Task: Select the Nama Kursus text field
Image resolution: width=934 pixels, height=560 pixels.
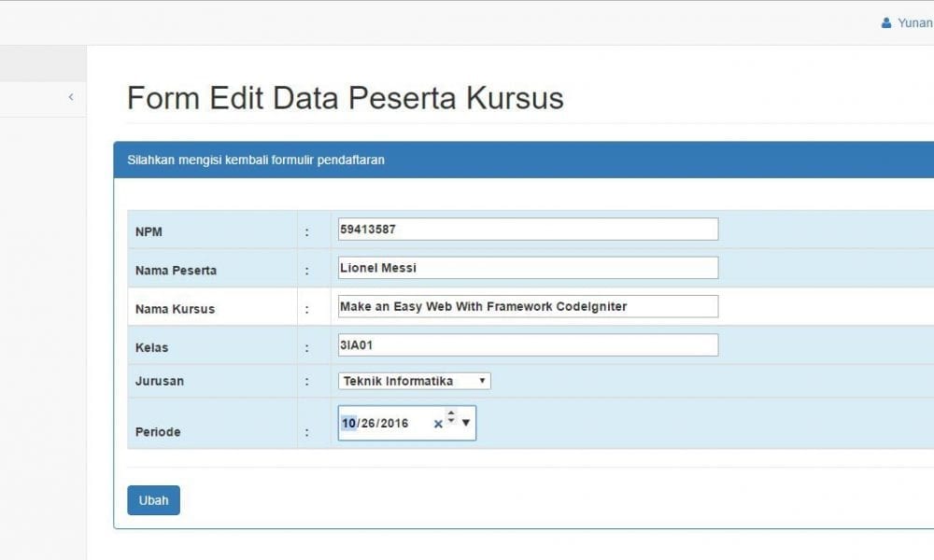Action: pos(528,306)
